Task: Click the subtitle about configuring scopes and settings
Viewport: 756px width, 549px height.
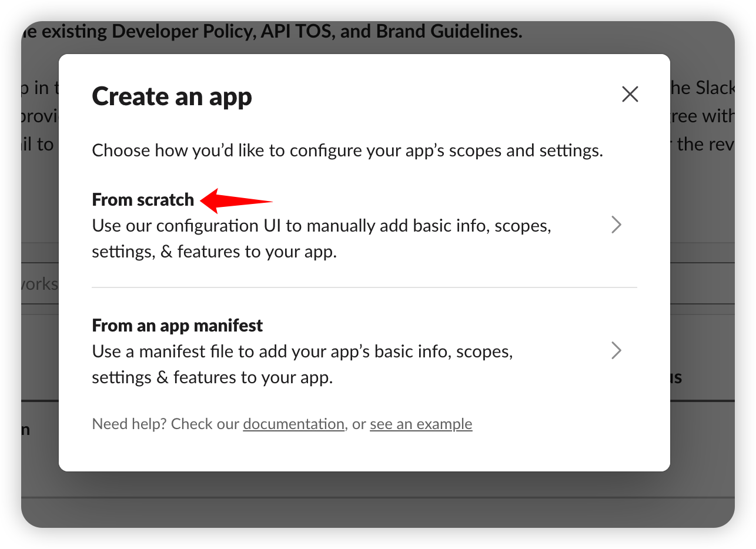Action: coord(347,150)
